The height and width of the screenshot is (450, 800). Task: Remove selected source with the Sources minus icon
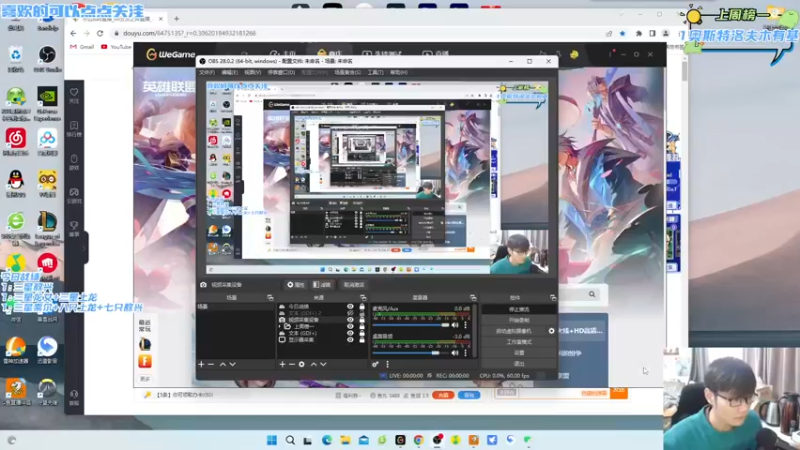292,364
